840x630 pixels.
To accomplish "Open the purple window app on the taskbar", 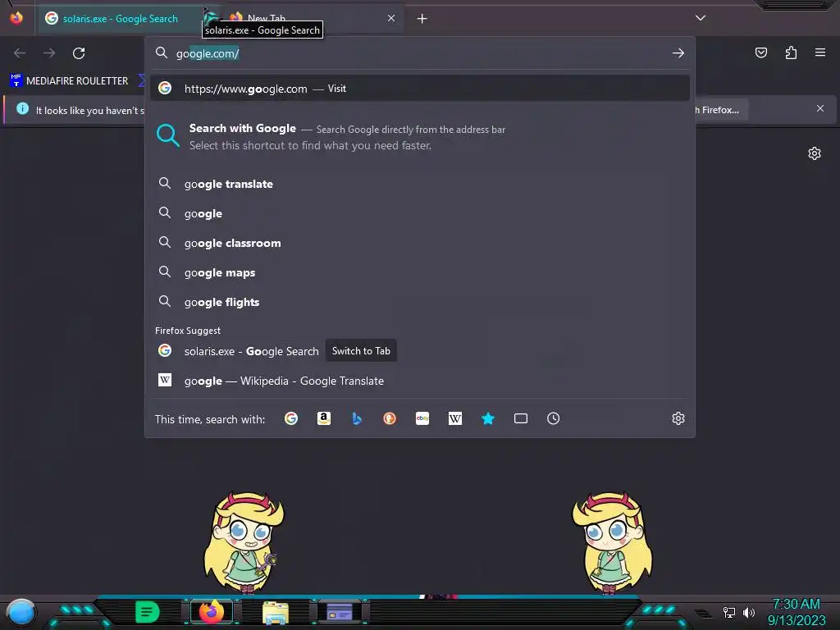I will pos(340,612).
